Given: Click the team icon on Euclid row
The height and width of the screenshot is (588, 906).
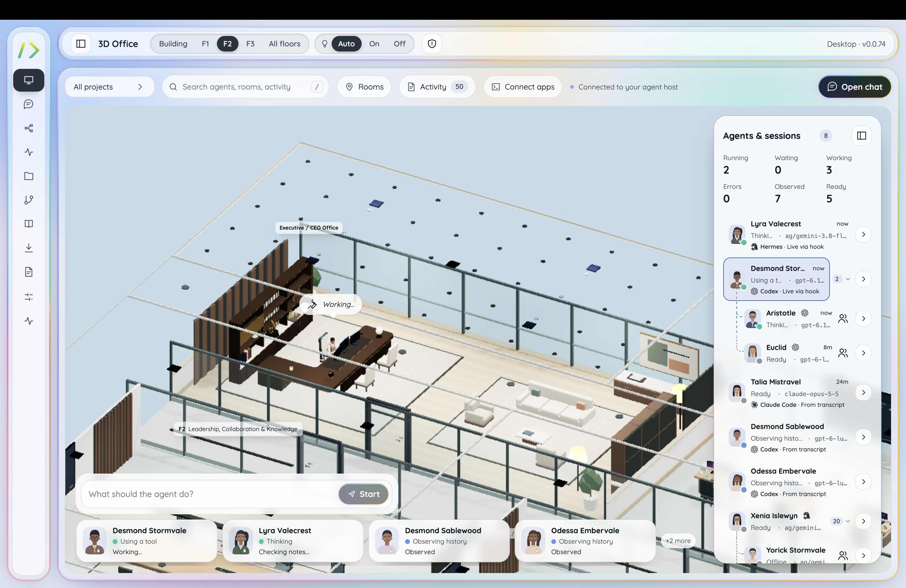Looking at the screenshot, I should click(843, 353).
